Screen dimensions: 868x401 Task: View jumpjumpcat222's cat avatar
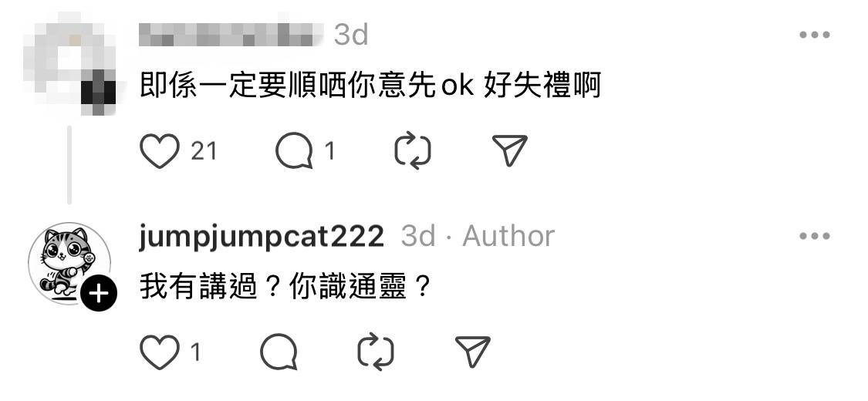69,263
